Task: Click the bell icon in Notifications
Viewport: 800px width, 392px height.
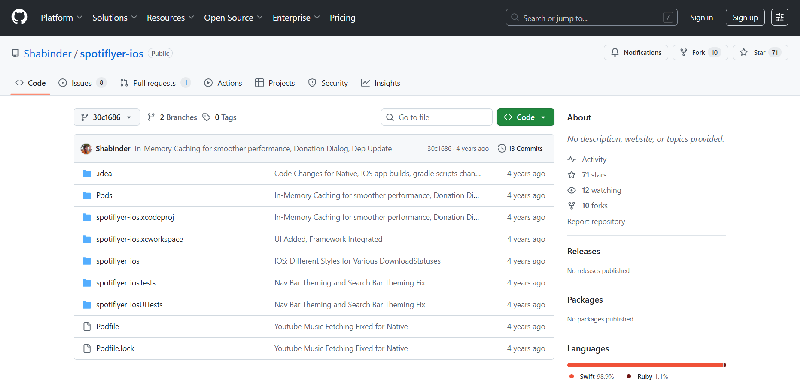Action: tap(614, 52)
